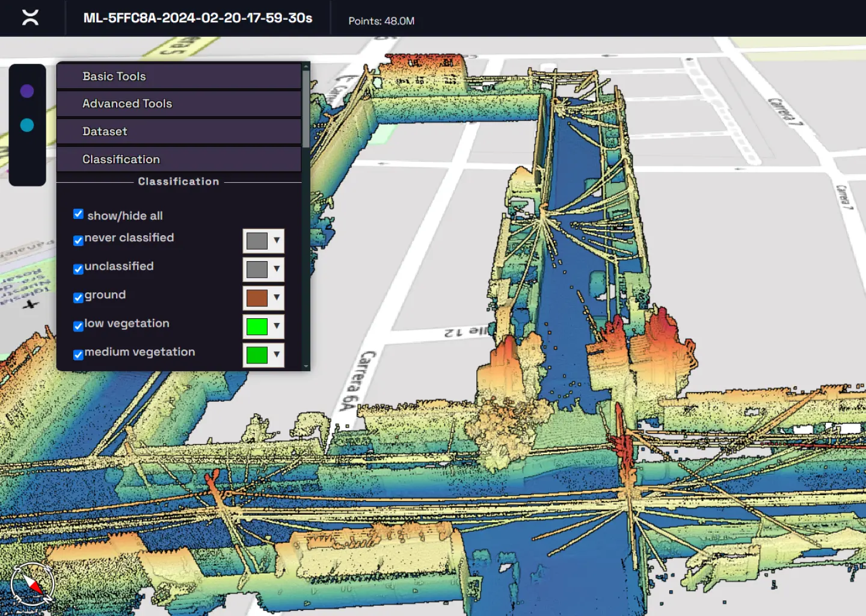Collapse the Classification section header
The height and width of the screenshot is (616, 866).
(x=179, y=159)
